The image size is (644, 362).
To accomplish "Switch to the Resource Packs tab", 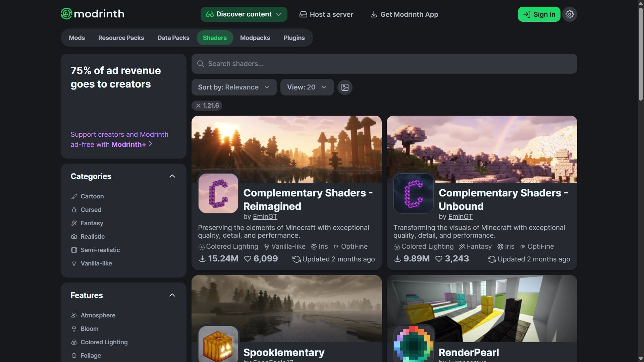I will (x=121, y=38).
